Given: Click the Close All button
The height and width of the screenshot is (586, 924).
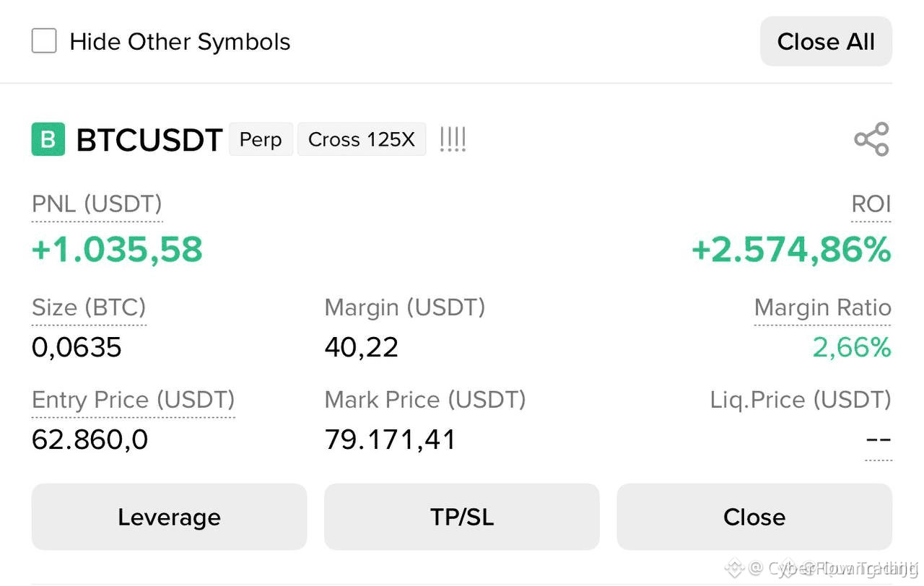Looking at the screenshot, I should point(826,42).
